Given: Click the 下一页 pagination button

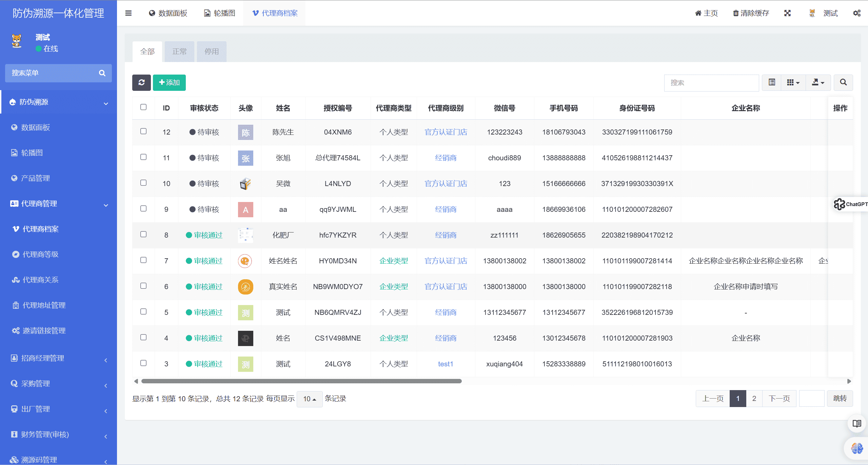Looking at the screenshot, I should [779, 399].
